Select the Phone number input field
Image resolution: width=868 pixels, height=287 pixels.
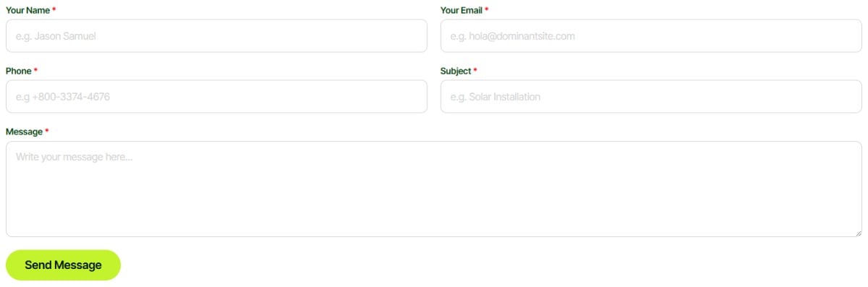[216, 96]
